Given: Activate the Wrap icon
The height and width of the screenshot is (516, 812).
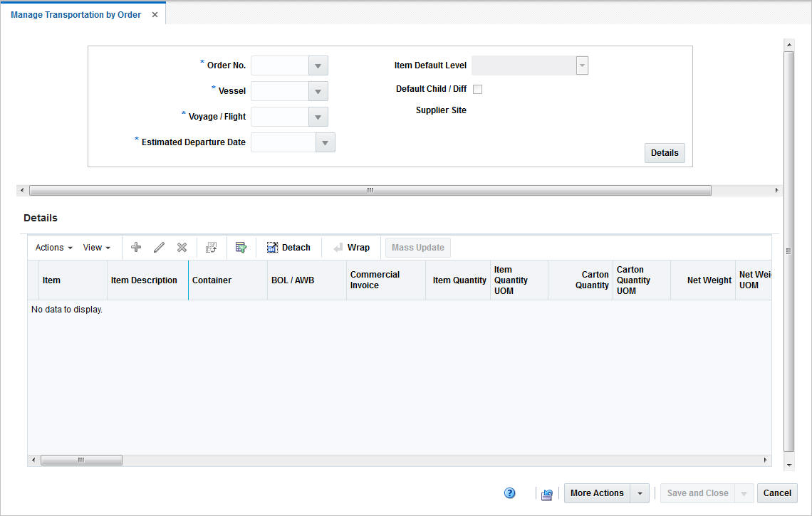Looking at the screenshot, I should pos(351,247).
